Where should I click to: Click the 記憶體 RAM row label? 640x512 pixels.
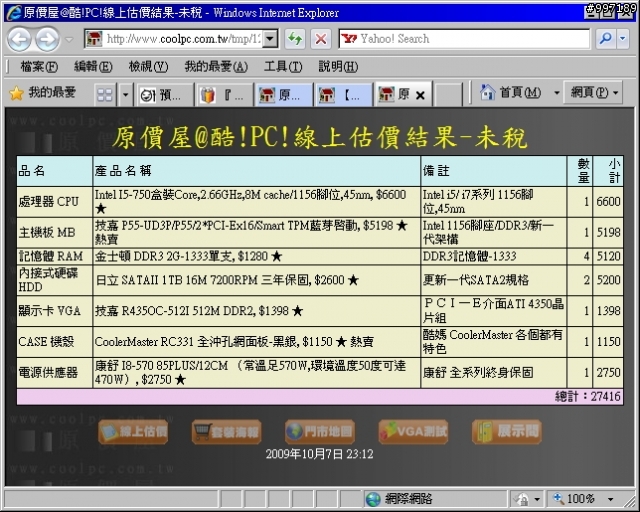(54, 256)
